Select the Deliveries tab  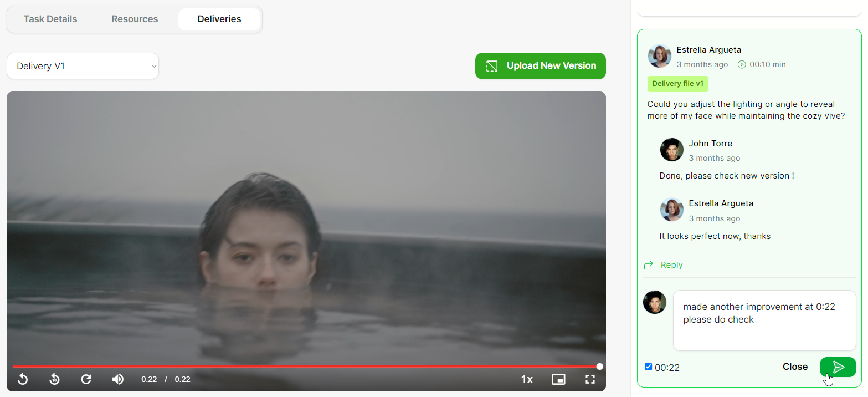tap(219, 19)
